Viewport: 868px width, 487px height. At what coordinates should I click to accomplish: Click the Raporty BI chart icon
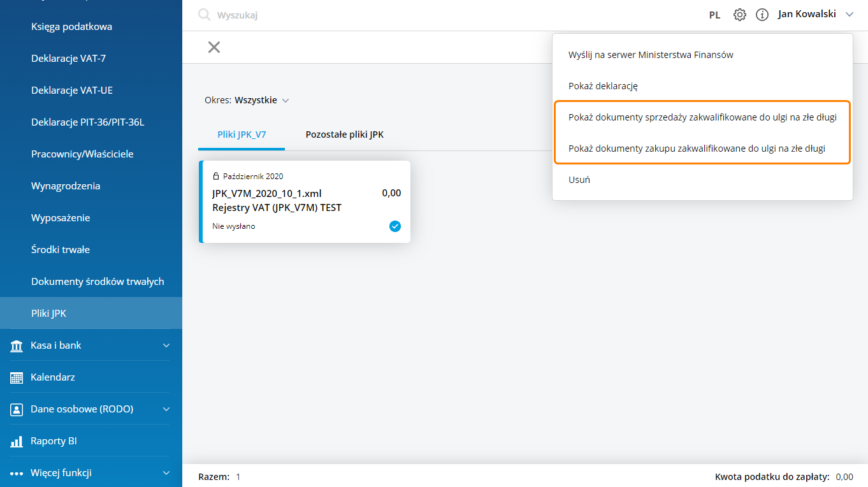click(x=17, y=441)
